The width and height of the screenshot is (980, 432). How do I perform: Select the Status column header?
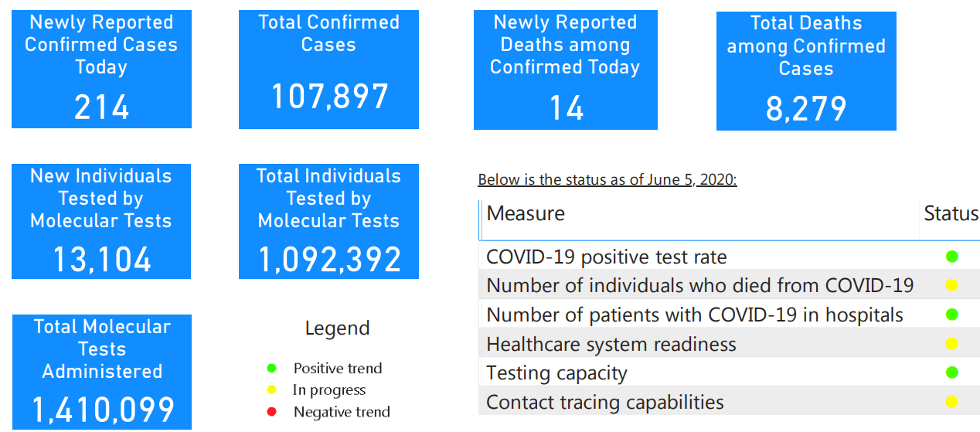coord(951,213)
